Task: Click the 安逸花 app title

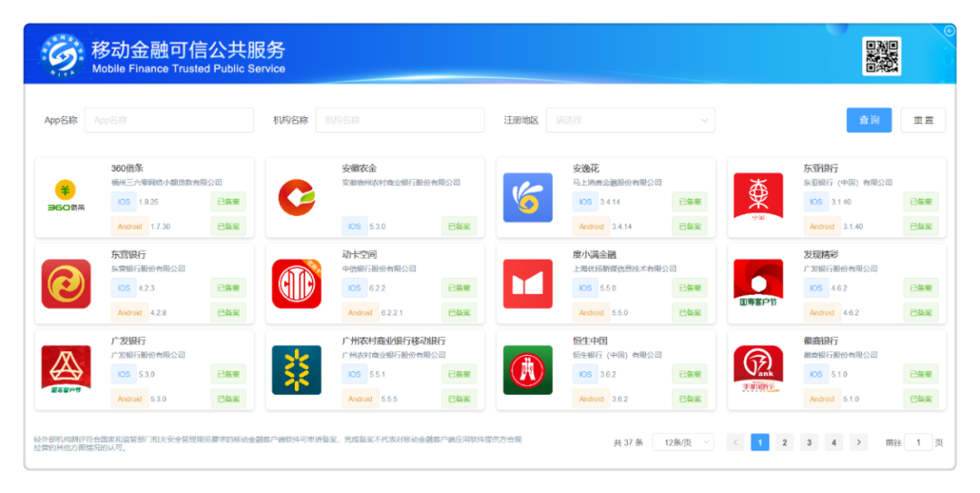Action: pos(585,168)
